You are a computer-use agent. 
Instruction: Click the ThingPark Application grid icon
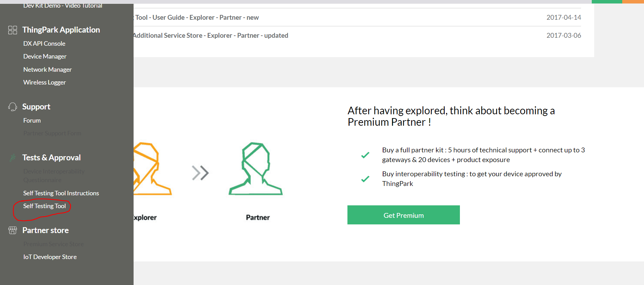(12, 30)
